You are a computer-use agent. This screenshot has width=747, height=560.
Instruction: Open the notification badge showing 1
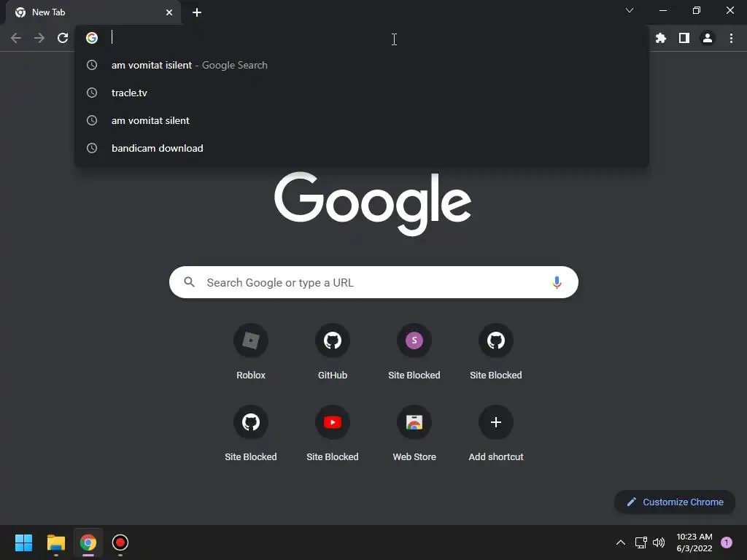click(727, 542)
